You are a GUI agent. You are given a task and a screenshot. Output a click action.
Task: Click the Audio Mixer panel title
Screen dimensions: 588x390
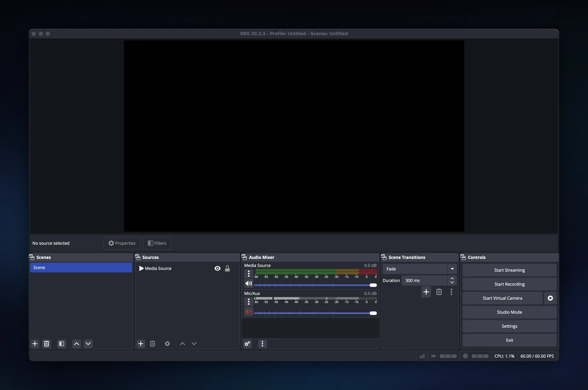pos(262,257)
